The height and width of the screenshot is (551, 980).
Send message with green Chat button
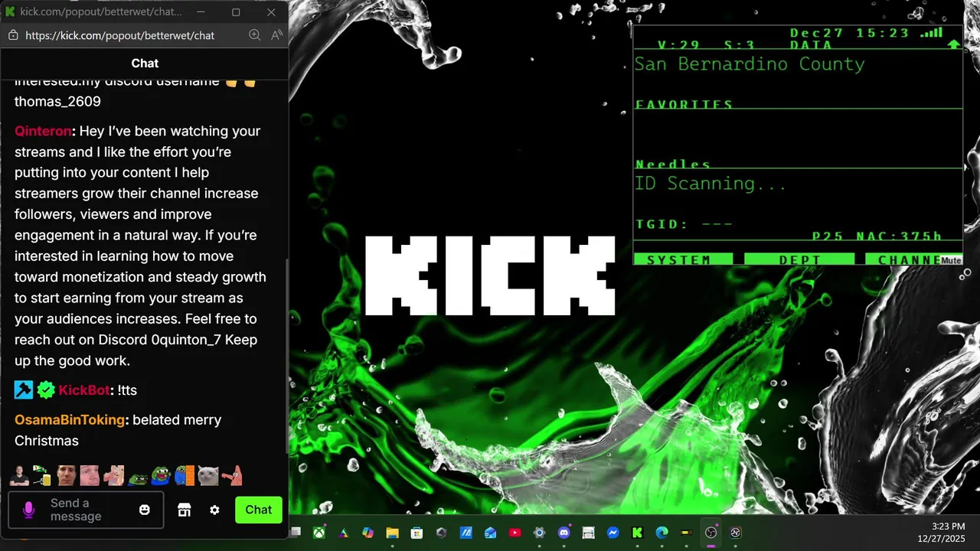(259, 510)
